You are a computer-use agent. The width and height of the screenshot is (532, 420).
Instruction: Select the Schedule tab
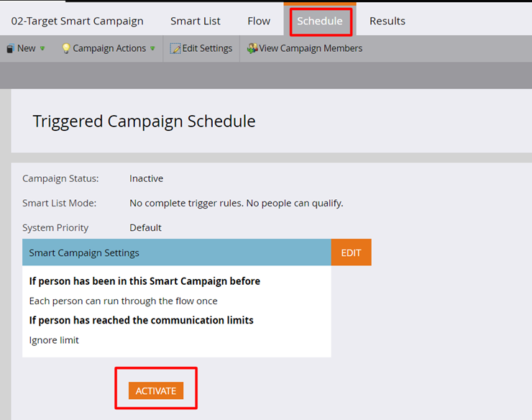tap(320, 21)
